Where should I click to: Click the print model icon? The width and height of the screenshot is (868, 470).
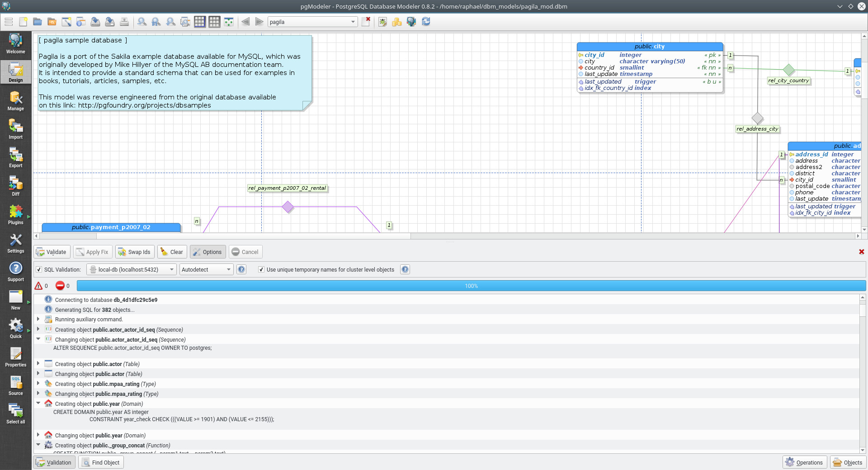pos(124,22)
